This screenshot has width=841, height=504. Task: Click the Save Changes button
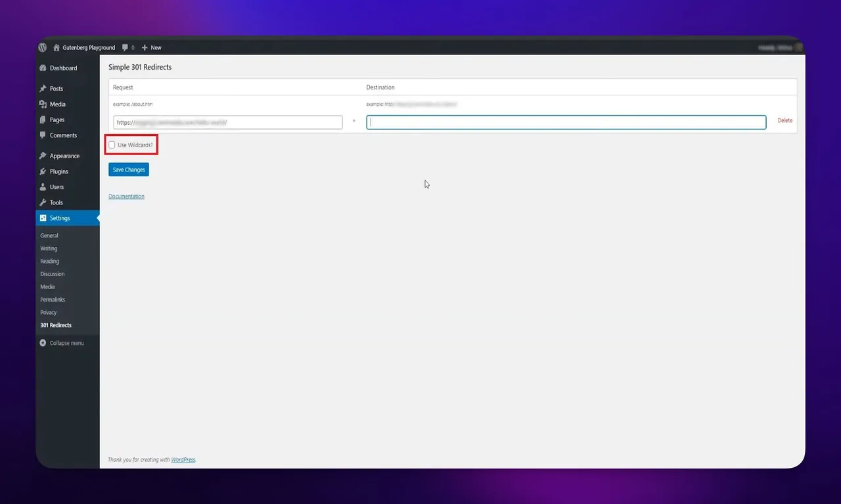[x=129, y=170]
